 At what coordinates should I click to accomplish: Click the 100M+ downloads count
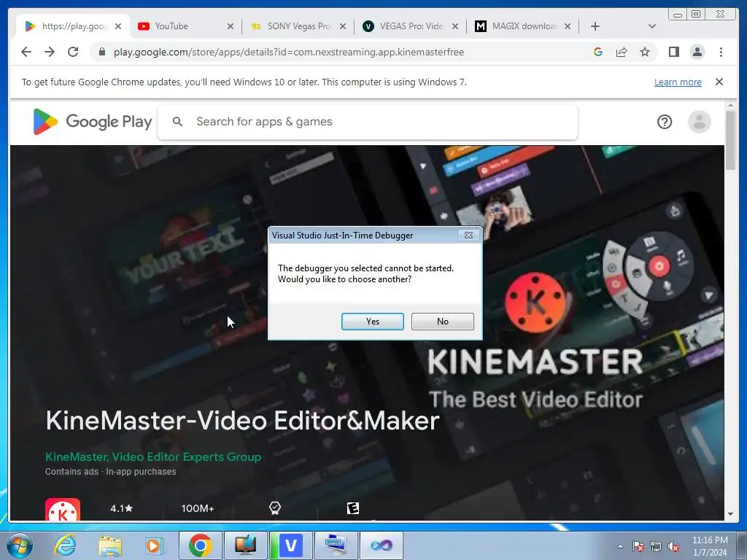tap(198, 508)
